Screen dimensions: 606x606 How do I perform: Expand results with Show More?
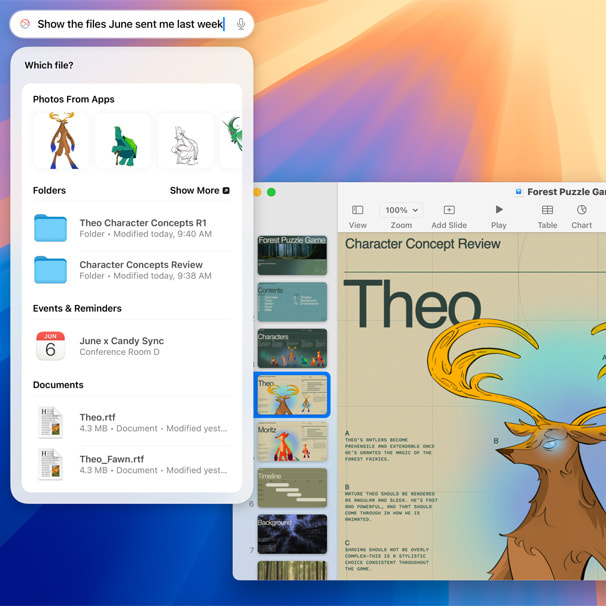[x=199, y=190]
